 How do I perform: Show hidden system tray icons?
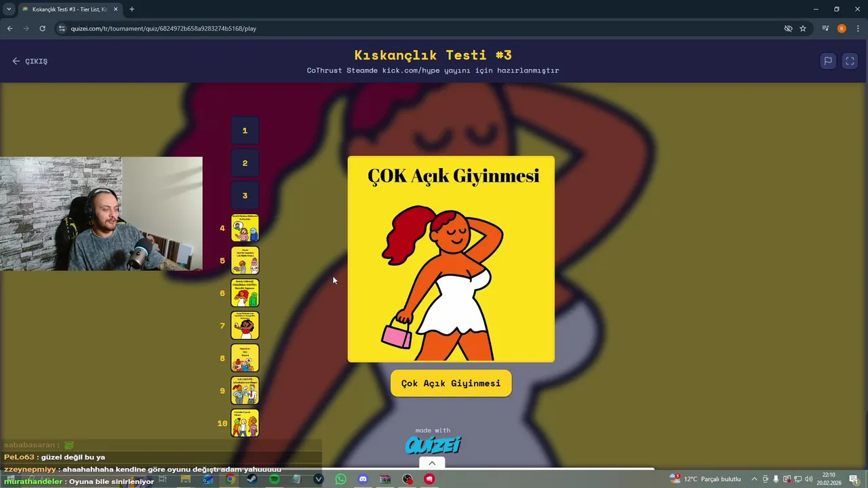click(x=754, y=479)
